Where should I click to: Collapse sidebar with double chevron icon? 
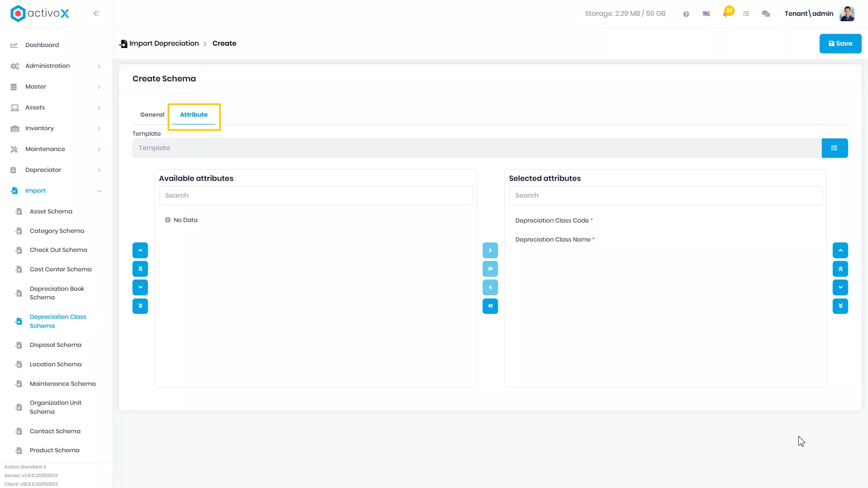(x=96, y=14)
